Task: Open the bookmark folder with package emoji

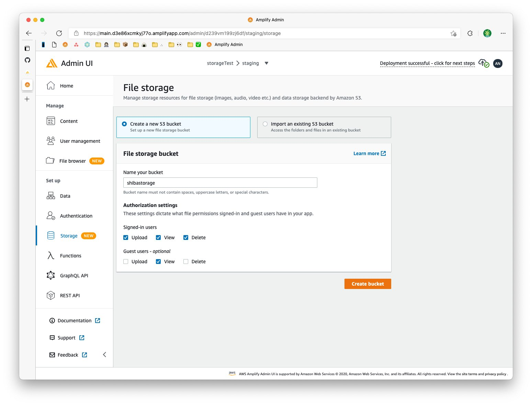Action: [121, 45]
